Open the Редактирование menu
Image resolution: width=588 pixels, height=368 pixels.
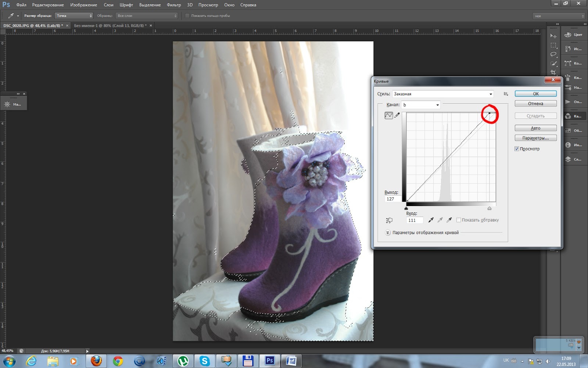coord(48,5)
